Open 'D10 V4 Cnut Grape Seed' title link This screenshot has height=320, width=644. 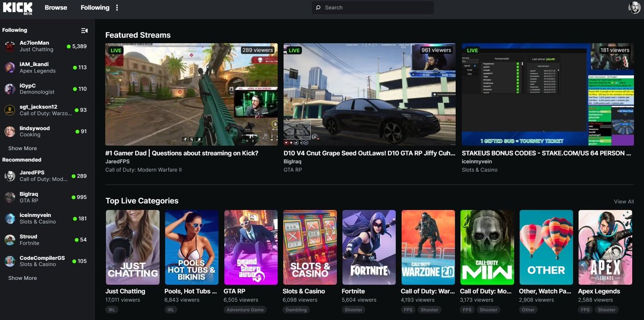(369, 153)
